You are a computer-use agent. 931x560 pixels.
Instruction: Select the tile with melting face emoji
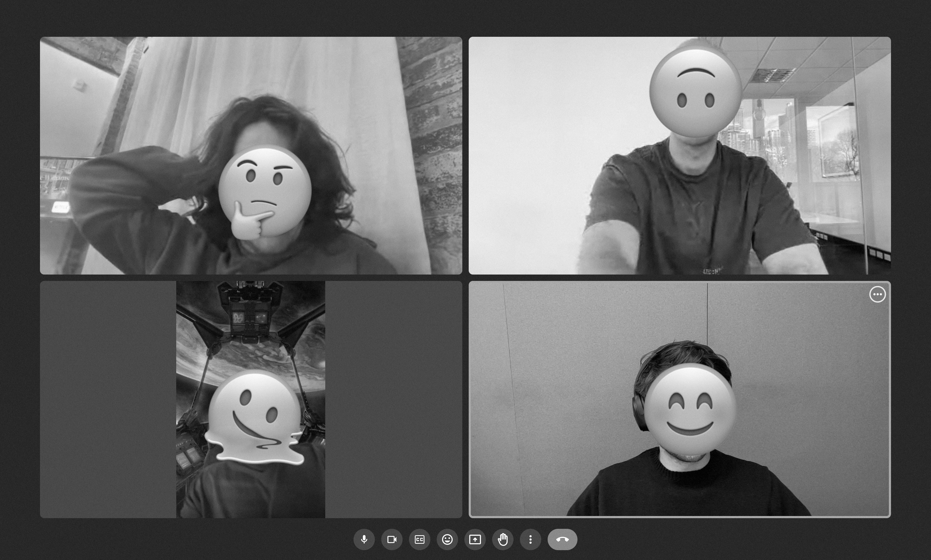[251, 399]
